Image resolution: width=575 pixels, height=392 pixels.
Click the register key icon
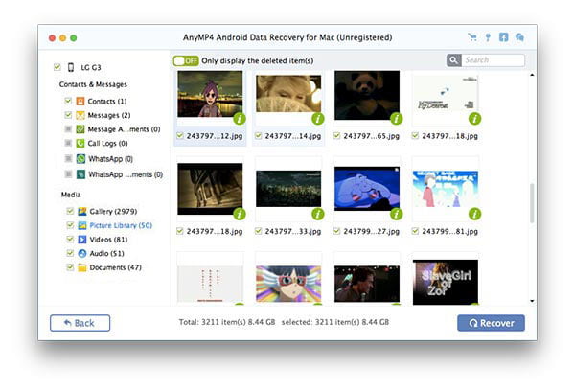(488, 37)
